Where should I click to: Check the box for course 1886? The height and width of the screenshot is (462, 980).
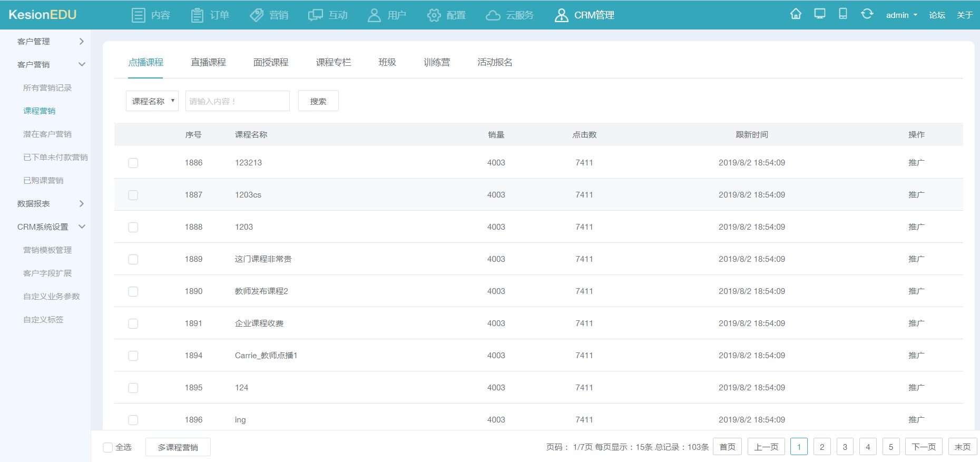[x=133, y=163]
